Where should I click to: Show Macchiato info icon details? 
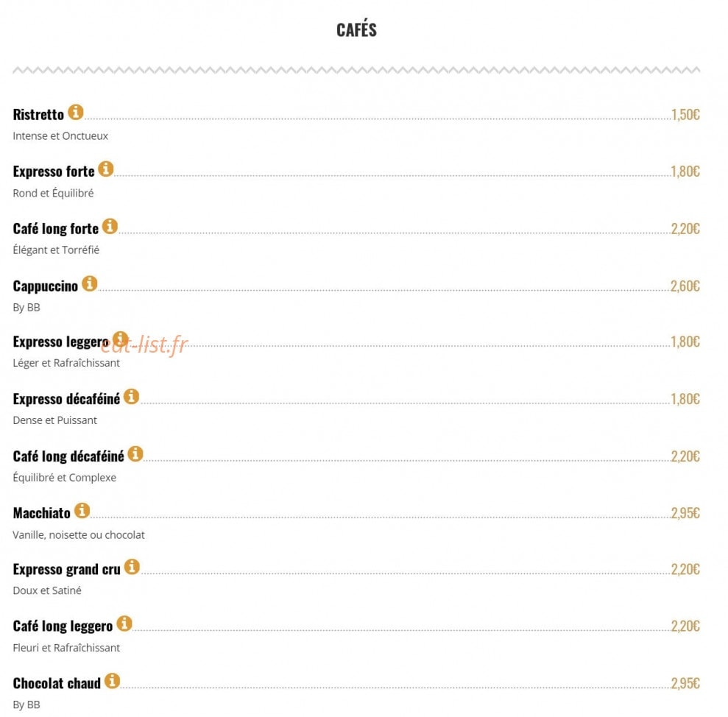(x=82, y=510)
